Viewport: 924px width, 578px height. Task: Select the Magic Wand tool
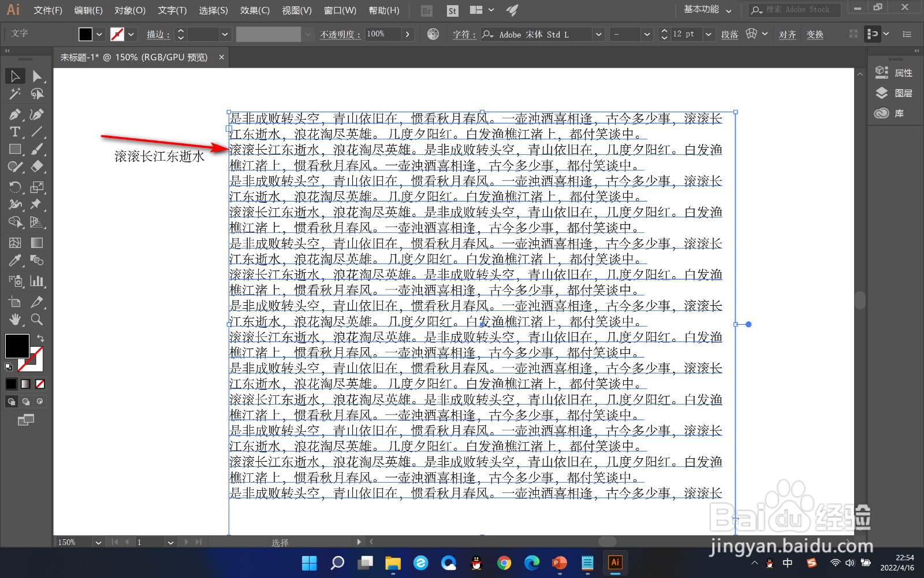pyautogui.click(x=15, y=94)
